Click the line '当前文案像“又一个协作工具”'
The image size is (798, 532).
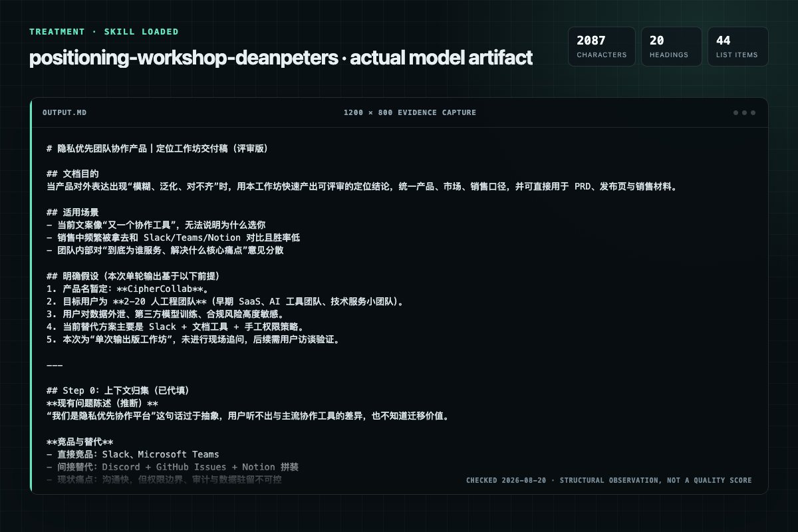pos(156,225)
